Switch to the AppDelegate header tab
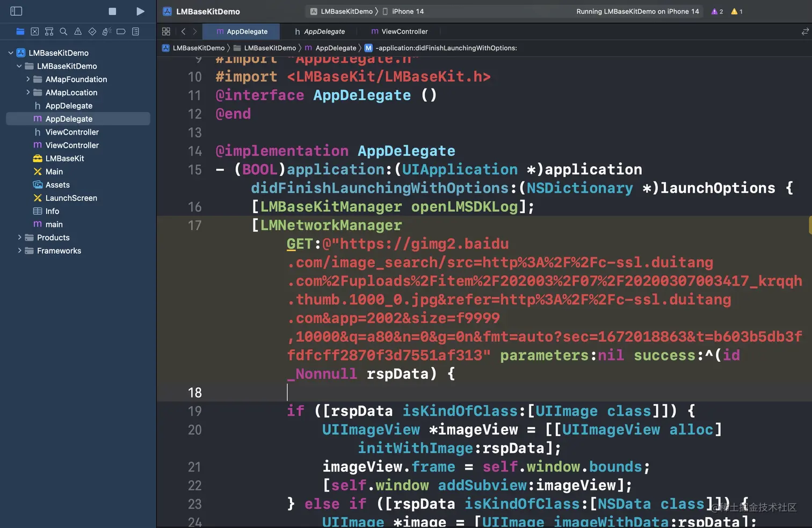812x528 pixels. (320, 32)
